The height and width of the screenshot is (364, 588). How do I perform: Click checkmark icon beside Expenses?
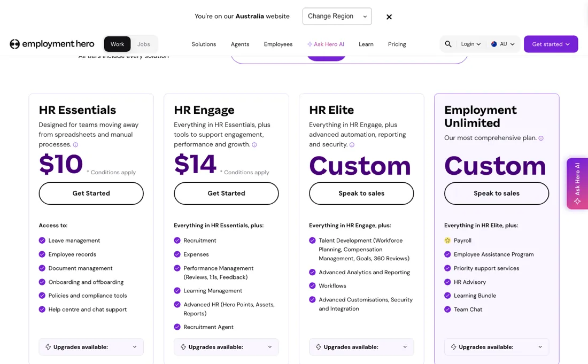point(177,254)
